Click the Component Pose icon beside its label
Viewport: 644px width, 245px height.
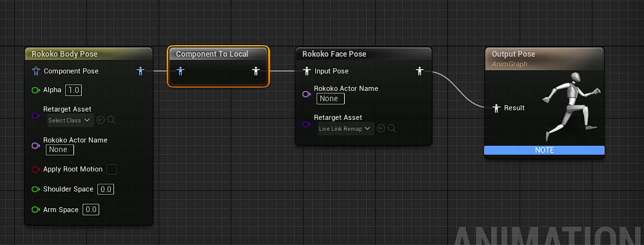(x=35, y=71)
